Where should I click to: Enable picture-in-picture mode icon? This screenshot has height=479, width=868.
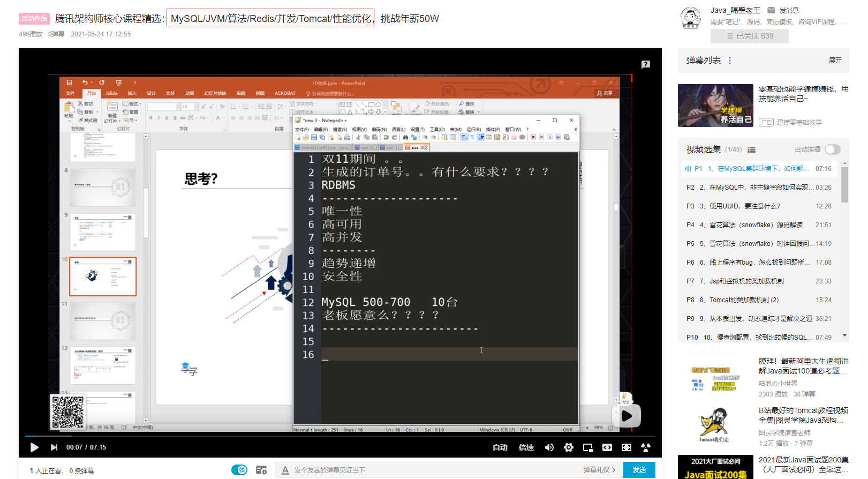point(588,447)
